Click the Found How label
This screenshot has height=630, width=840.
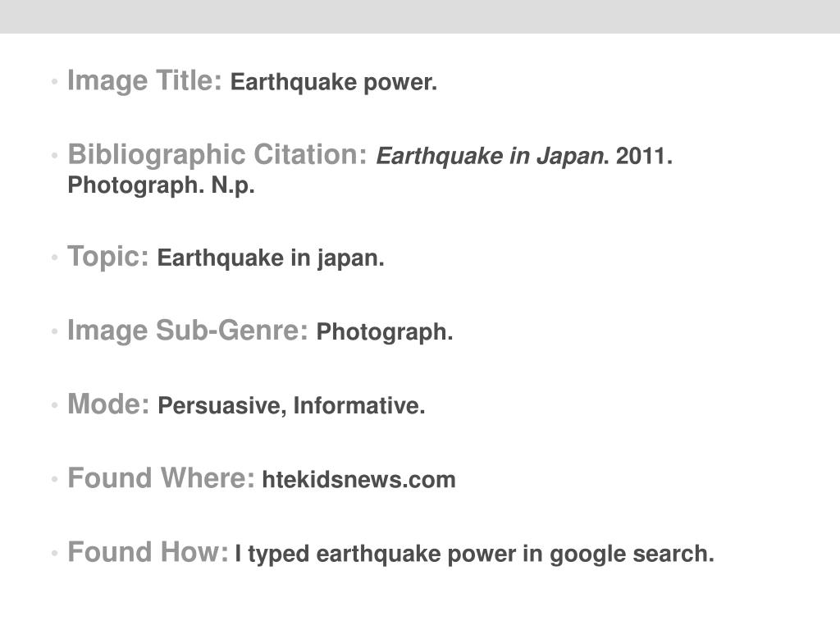click(148, 552)
